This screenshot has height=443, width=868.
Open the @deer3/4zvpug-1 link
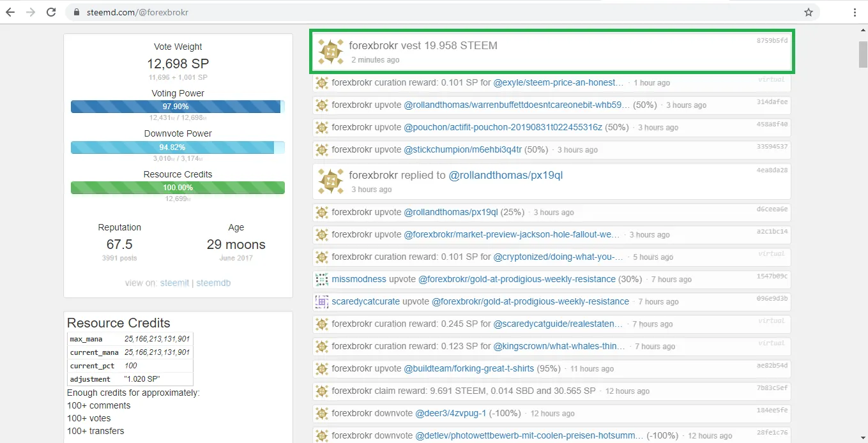click(451, 413)
